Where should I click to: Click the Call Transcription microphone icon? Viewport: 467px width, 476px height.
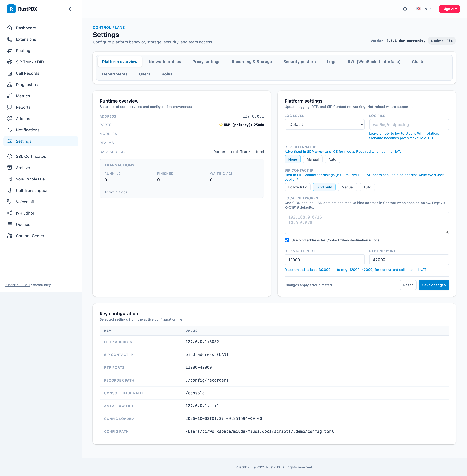[10, 191]
